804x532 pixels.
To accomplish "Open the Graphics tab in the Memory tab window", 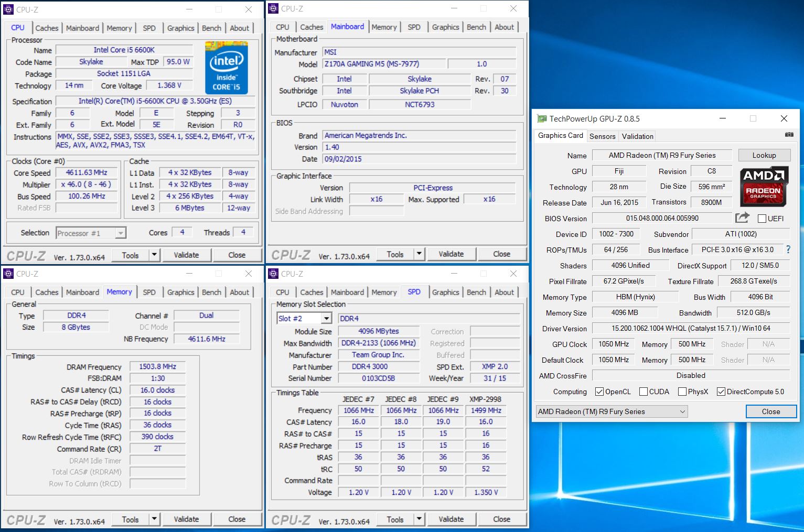I will 180,292.
